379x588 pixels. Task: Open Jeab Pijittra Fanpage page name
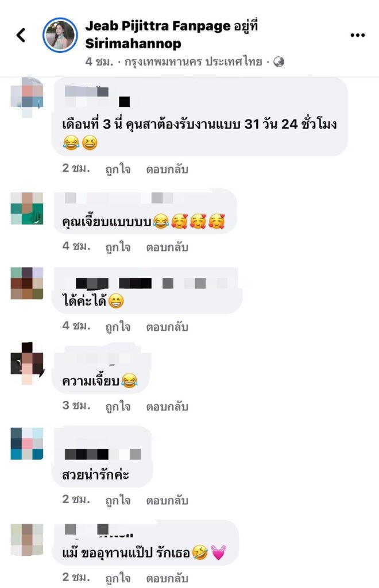(x=158, y=26)
